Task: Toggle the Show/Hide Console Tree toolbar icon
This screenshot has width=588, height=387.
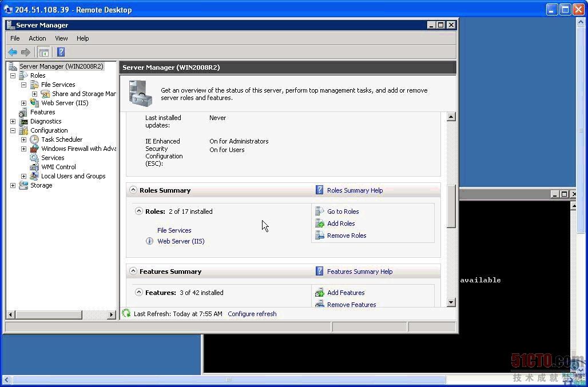Action: (x=44, y=52)
